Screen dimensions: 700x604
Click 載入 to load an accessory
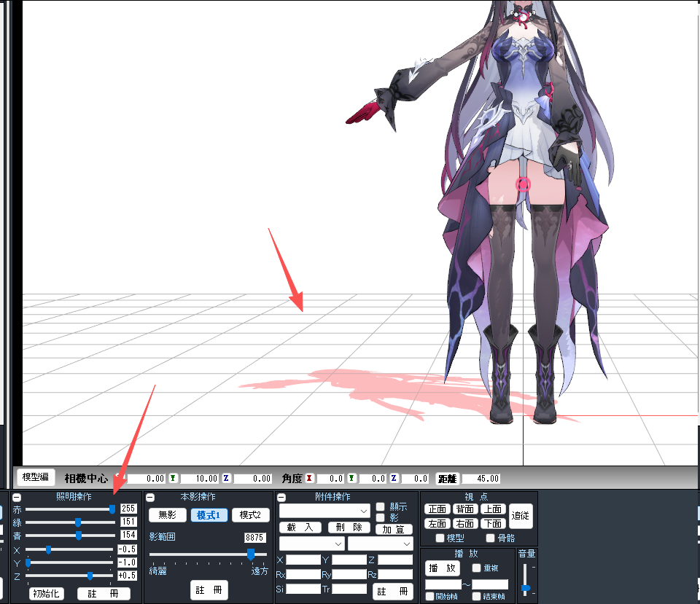click(x=300, y=527)
